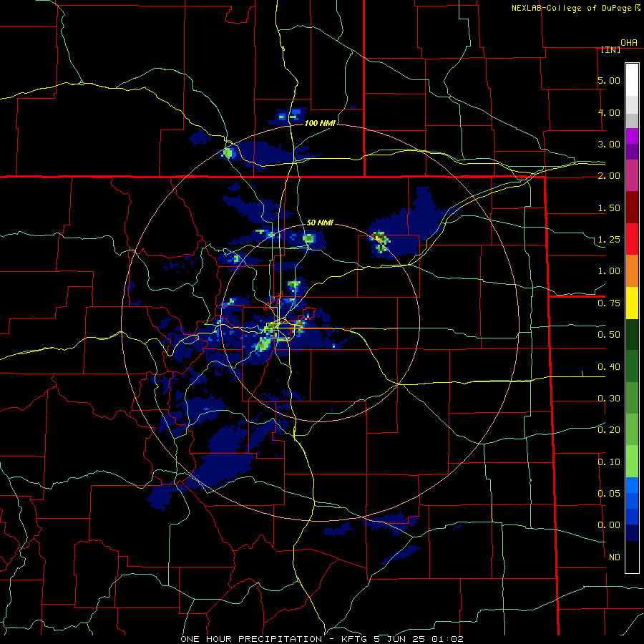The width and height of the screenshot is (644, 644).
Task: Select the 1.00 inch legend value
Action: (x=609, y=271)
